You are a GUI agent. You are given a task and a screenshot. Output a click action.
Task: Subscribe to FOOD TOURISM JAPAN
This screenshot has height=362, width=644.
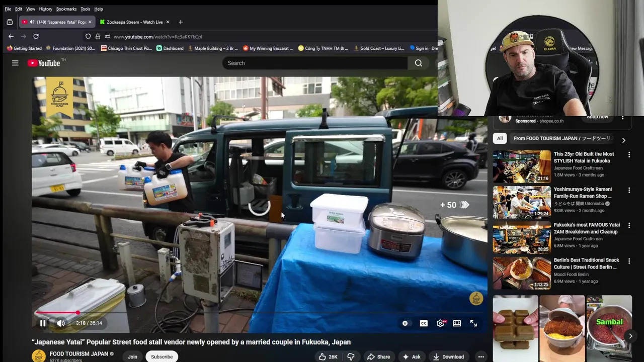(x=162, y=356)
